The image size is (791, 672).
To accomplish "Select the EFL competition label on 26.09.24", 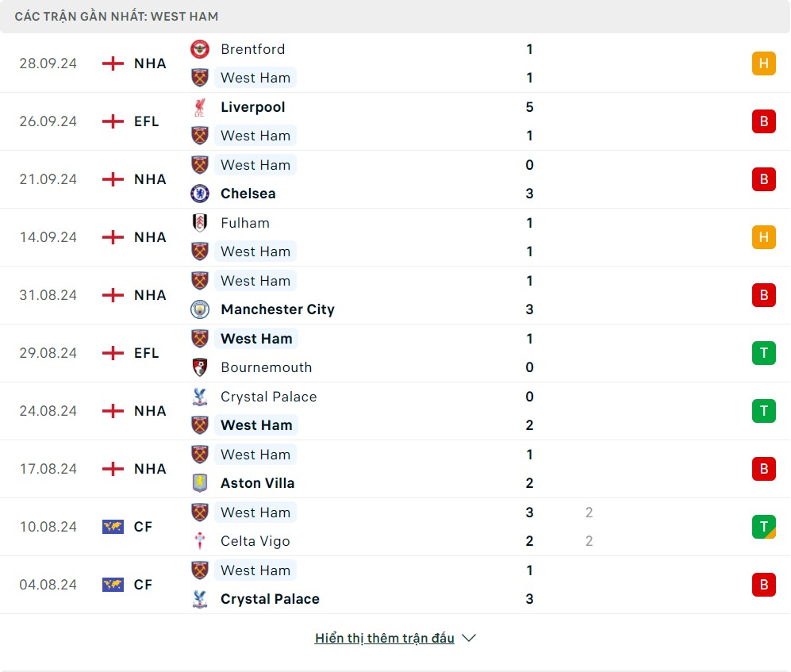I will coord(147,121).
